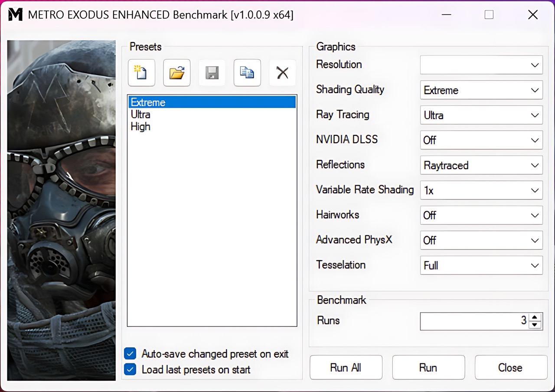Click the Copy preset icon
Viewport: 555px width, 392px height.
pyautogui.click(x=247, y=73)
